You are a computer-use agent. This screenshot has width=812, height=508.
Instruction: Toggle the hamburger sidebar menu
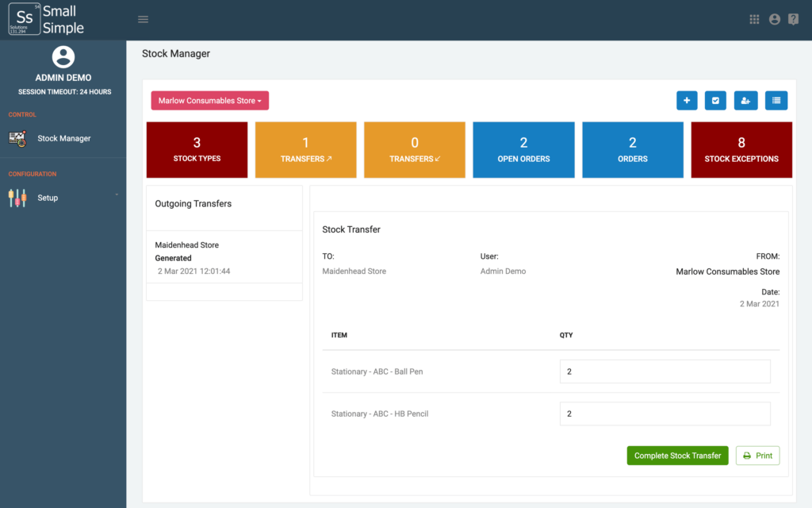tap(143, 20)
